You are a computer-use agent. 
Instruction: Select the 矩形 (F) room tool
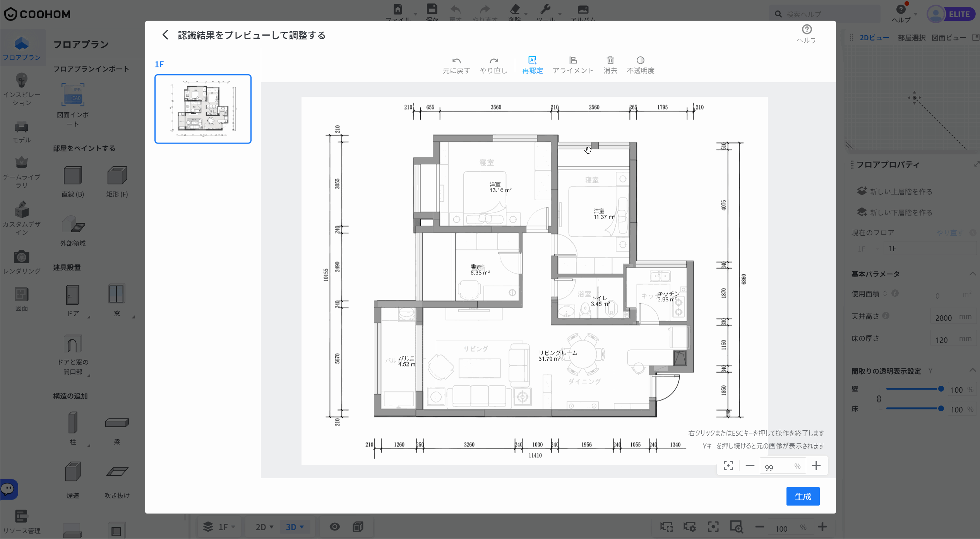pyautogui.click(x=117, y=181)
